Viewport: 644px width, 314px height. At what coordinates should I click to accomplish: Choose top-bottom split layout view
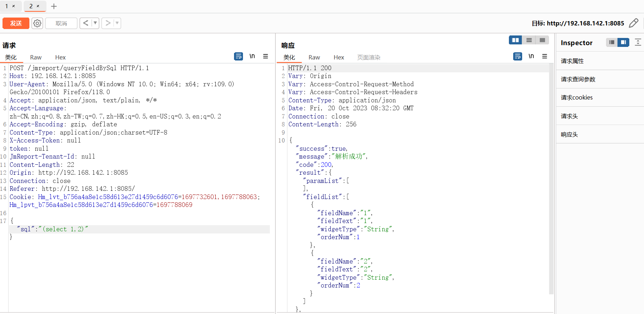coord(529,40)
